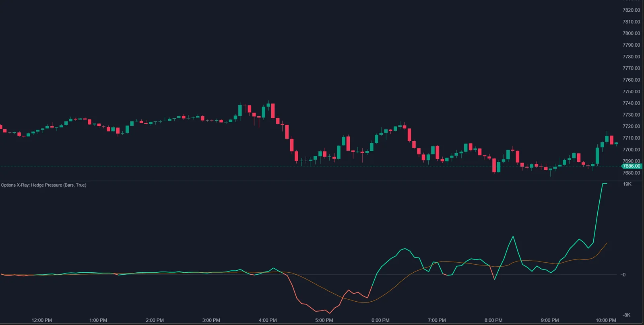Click the 7820.00 price axis label

point(631,10)
